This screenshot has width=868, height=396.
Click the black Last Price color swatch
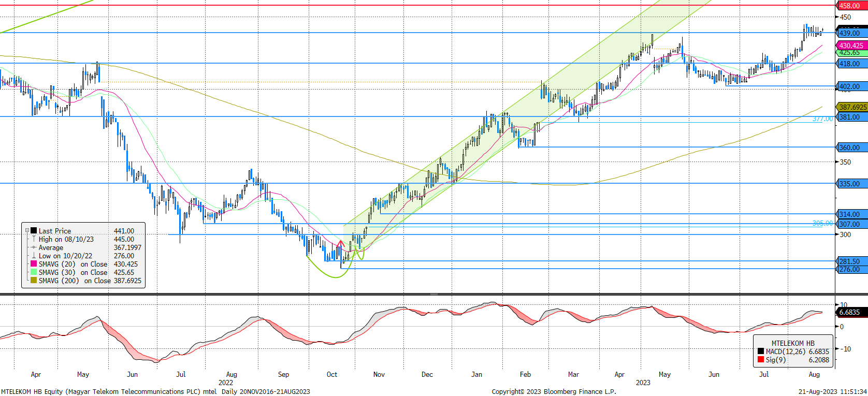(34, 231)
